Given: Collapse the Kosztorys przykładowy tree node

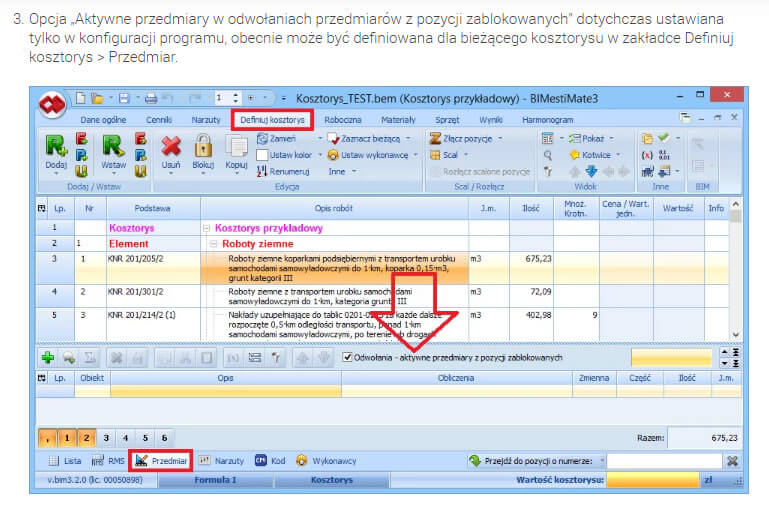Looking at the screenshot, I should pyautogui.click(x=206, y=228).
